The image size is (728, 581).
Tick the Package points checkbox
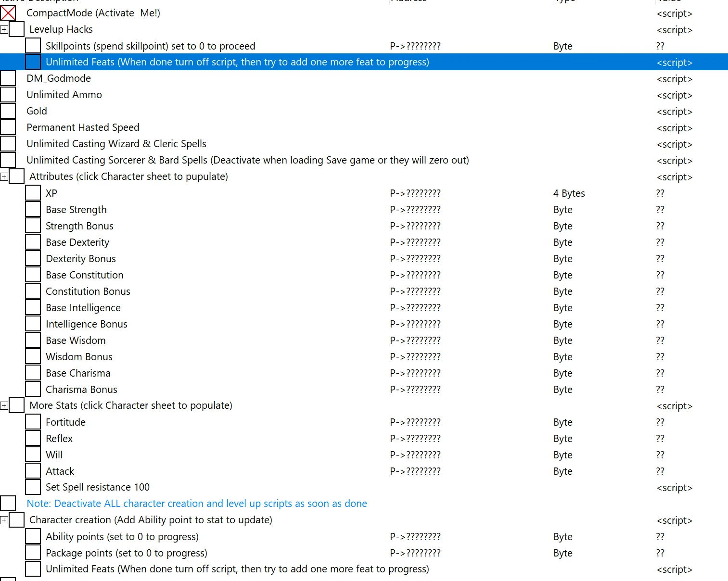click(x=33, y=553)
